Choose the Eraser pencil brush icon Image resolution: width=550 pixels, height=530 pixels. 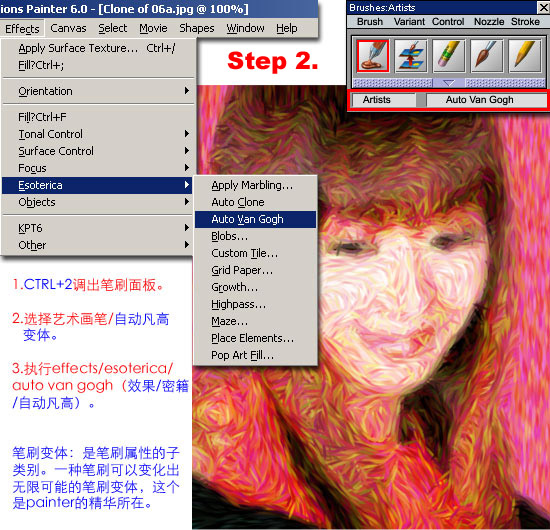[x=449, y=56]
